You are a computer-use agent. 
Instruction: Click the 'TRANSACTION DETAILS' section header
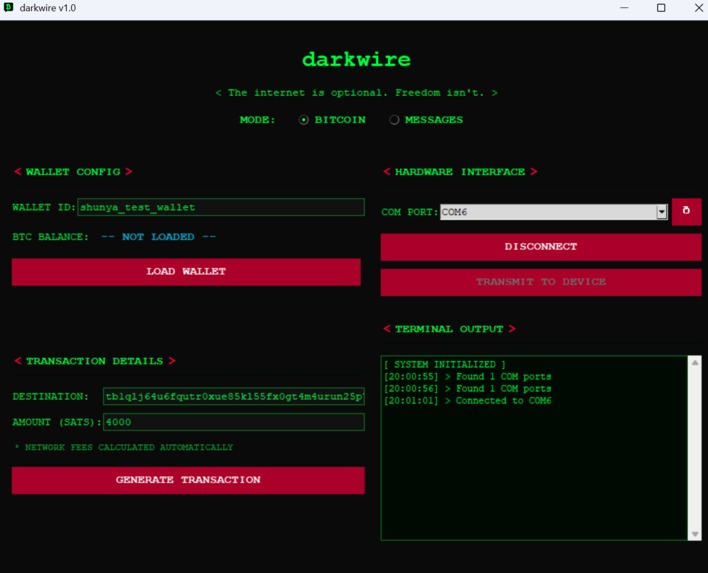(95, 361)
